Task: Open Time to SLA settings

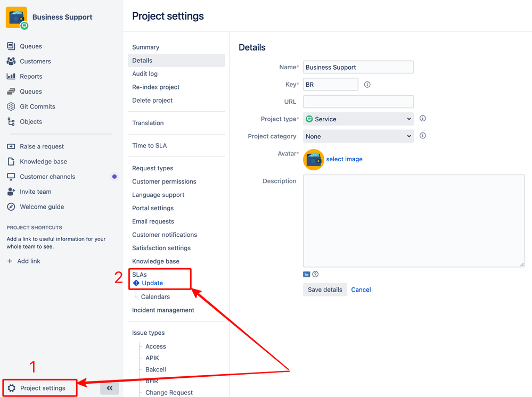Action: (149, 146)
